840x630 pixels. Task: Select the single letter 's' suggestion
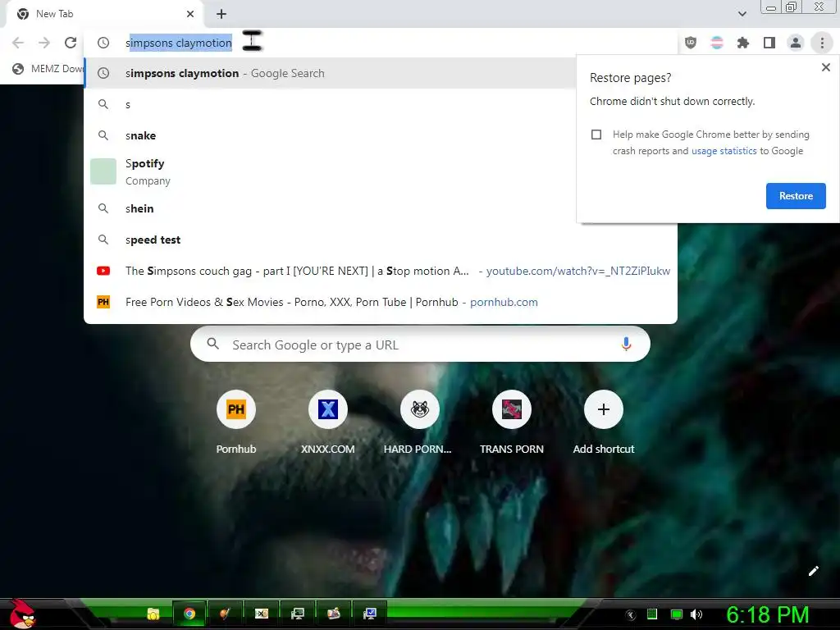pyautogui.click(x=330, y=104)
